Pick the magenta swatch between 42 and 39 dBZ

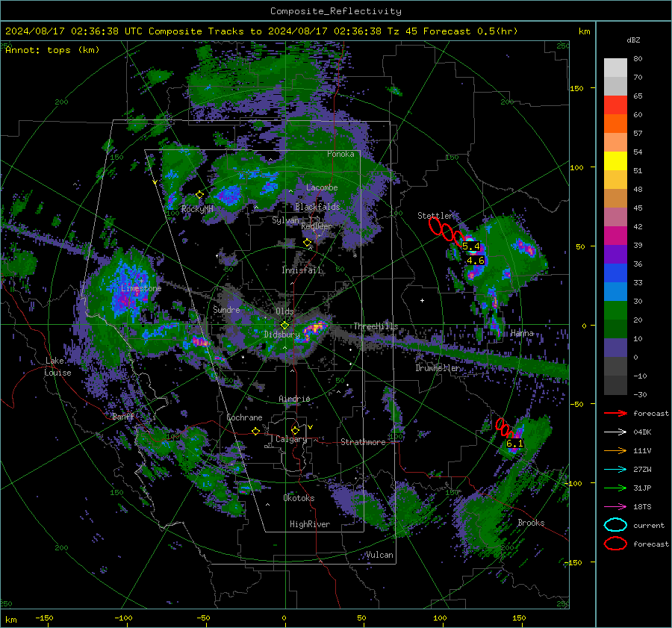tap(615, 236)
